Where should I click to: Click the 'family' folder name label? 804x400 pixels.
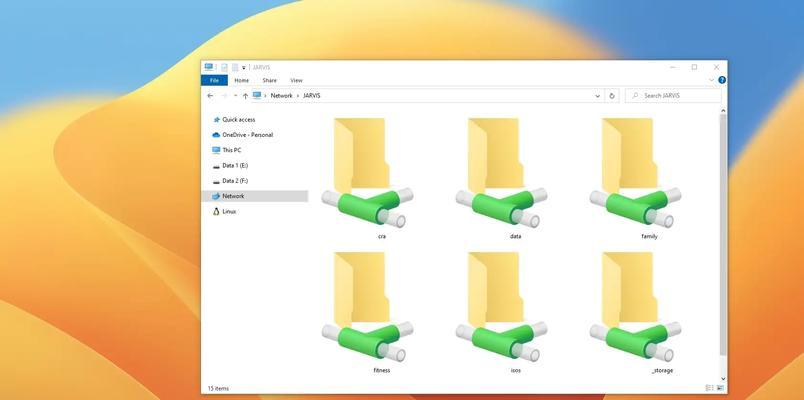click(649, 236)
